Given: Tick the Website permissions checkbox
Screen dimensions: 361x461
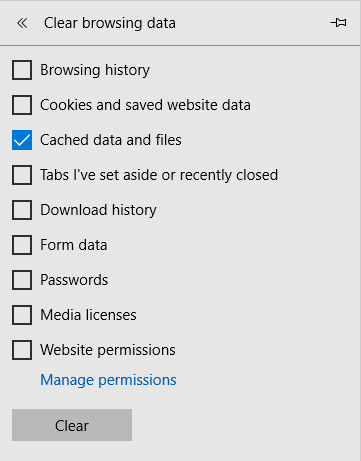Looking at the screenshot, I should pyautogui.click(x=22, y=350).
